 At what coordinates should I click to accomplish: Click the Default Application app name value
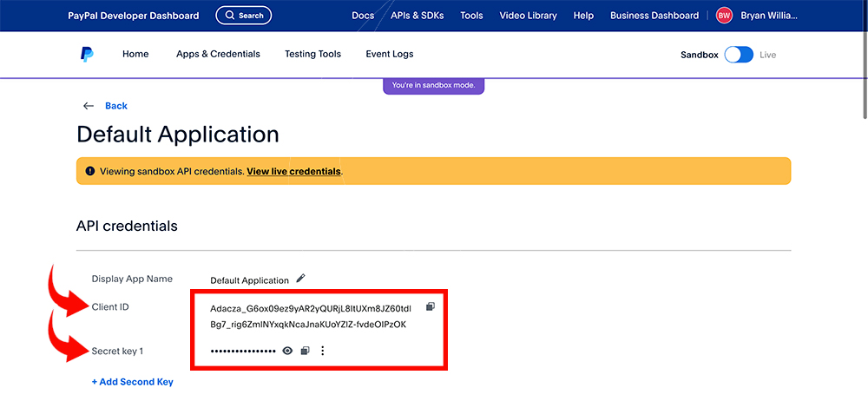(x=250, y=280)
